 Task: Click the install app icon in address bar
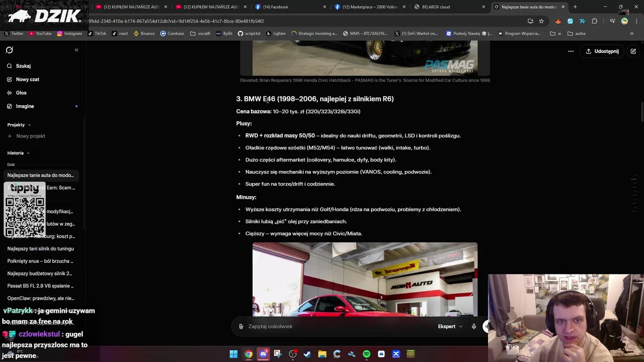[x=530, y=21]
